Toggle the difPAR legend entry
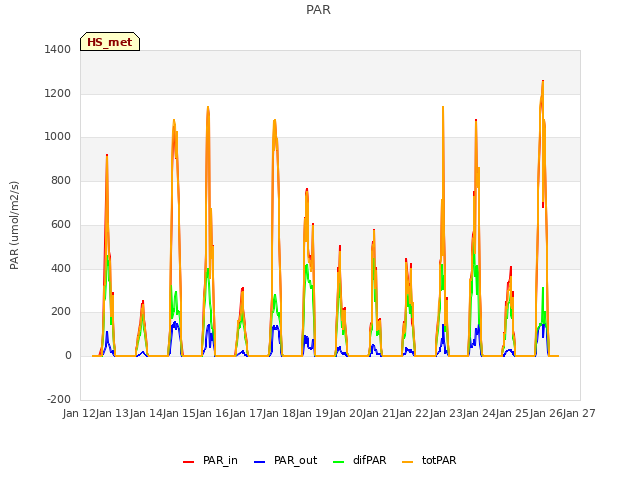640x480 pixels. coord(359,460)
